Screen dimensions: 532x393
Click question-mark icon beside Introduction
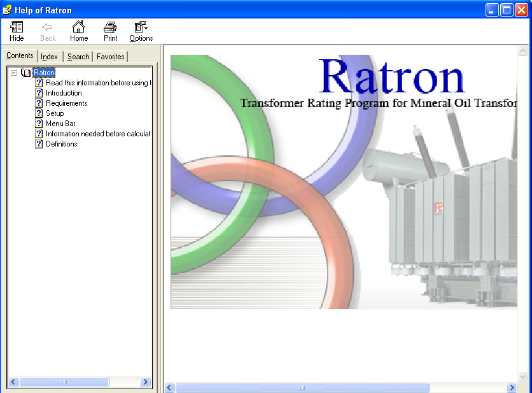(x=39, y=93)
